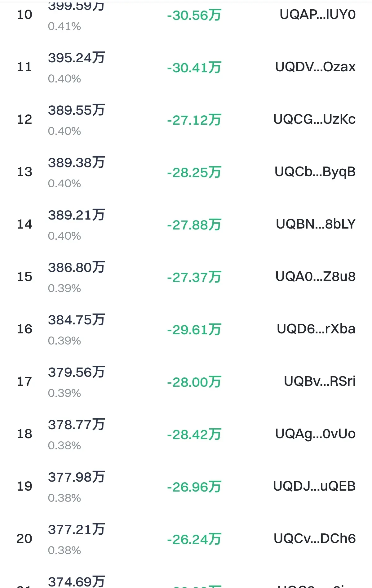Open holder address UQA0...Z8u8
The width and height of the screenshot is (372, 588).
(x=316, y=277)
